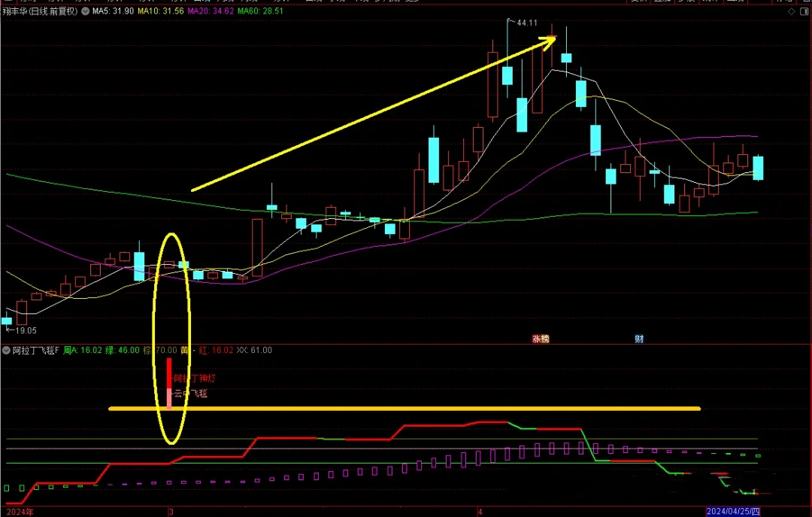Click the red 涨榜 event marker

[541, 339]
